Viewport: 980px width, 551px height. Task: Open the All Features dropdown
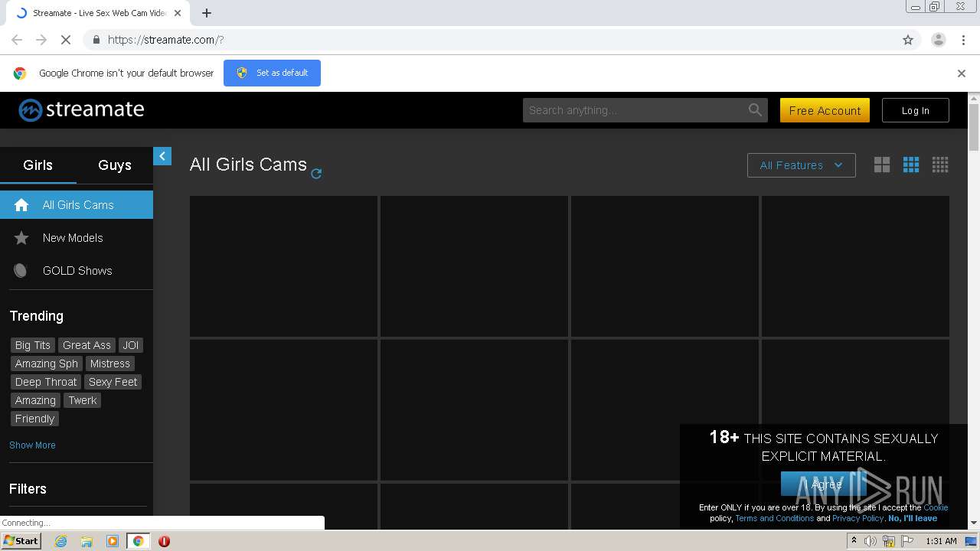801,165
